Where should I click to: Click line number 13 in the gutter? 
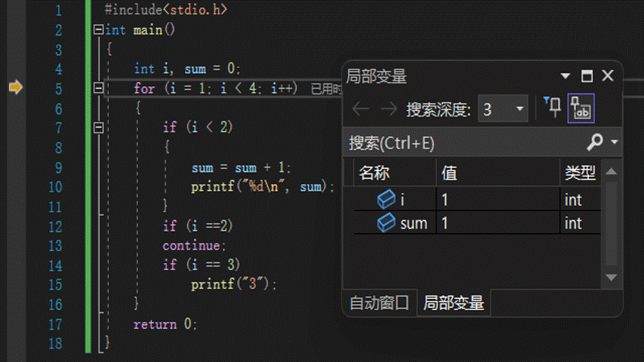(55, 246)
